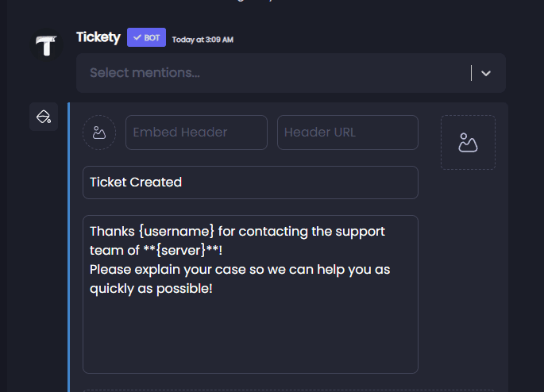Click the Tickety bot avatar logo

pos(47,45)
